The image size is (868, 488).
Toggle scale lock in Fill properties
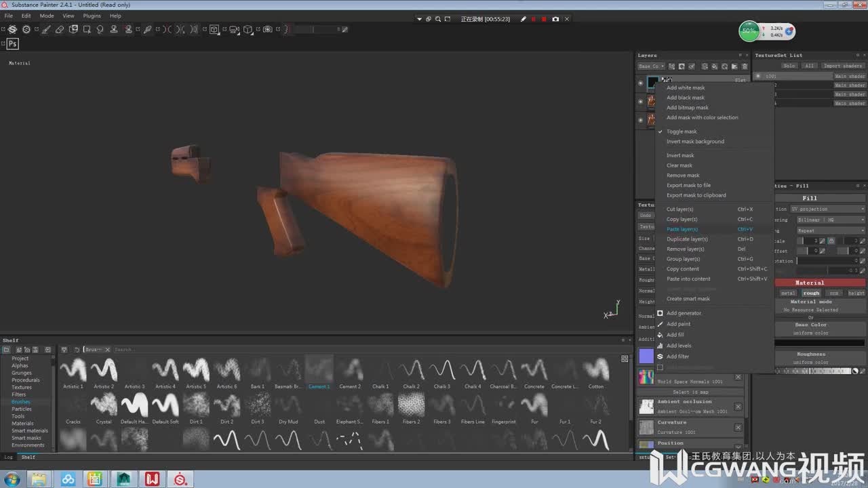pos(831,241)
